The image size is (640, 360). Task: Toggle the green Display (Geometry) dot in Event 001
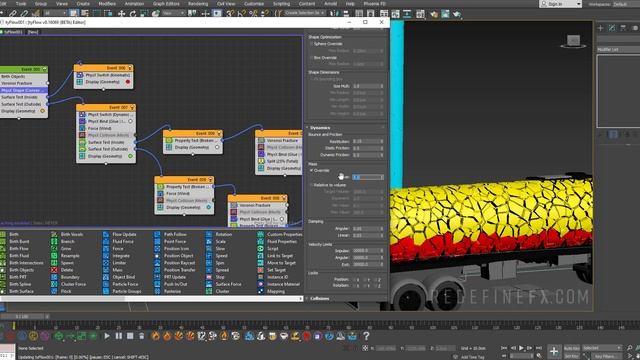pos(130,156)
